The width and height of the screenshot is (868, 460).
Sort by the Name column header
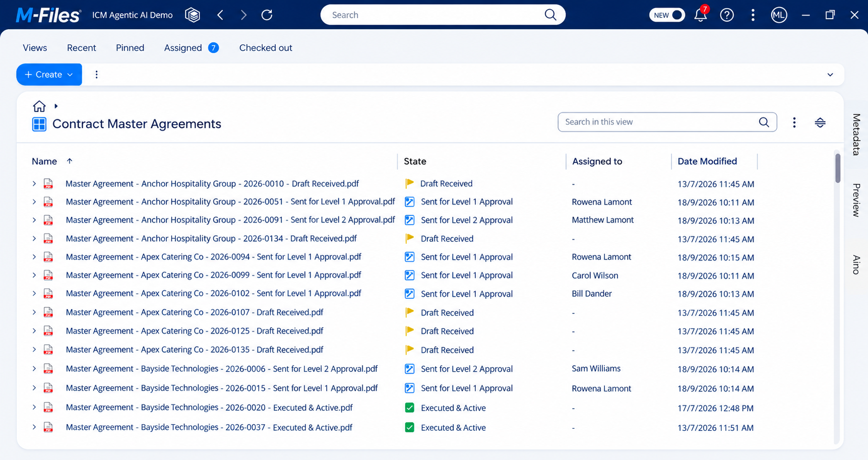tap(44, 161)
